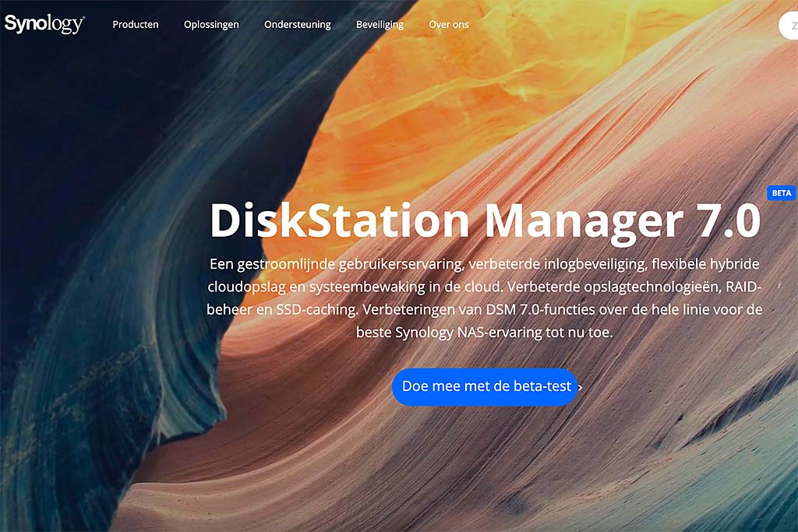Click the Doe mee met de beta-test button
The height and width of the screenshot is (532, 798).
[485, 386]
